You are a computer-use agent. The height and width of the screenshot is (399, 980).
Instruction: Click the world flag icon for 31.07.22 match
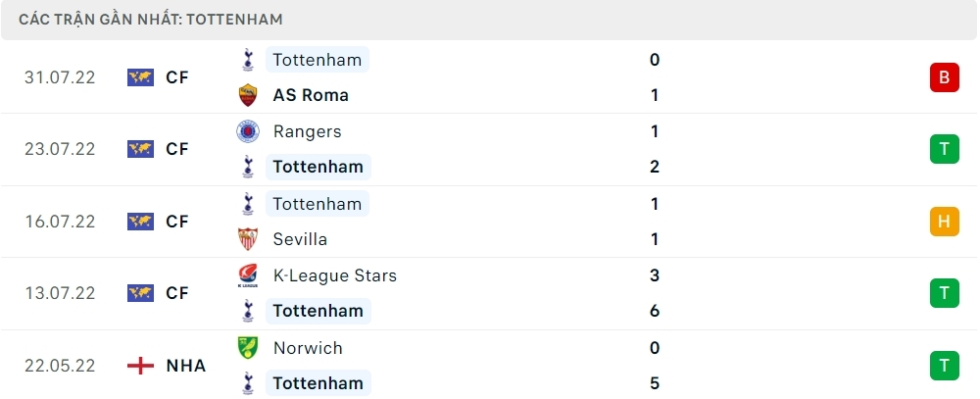pyautogui.click(x=141, y=77)
